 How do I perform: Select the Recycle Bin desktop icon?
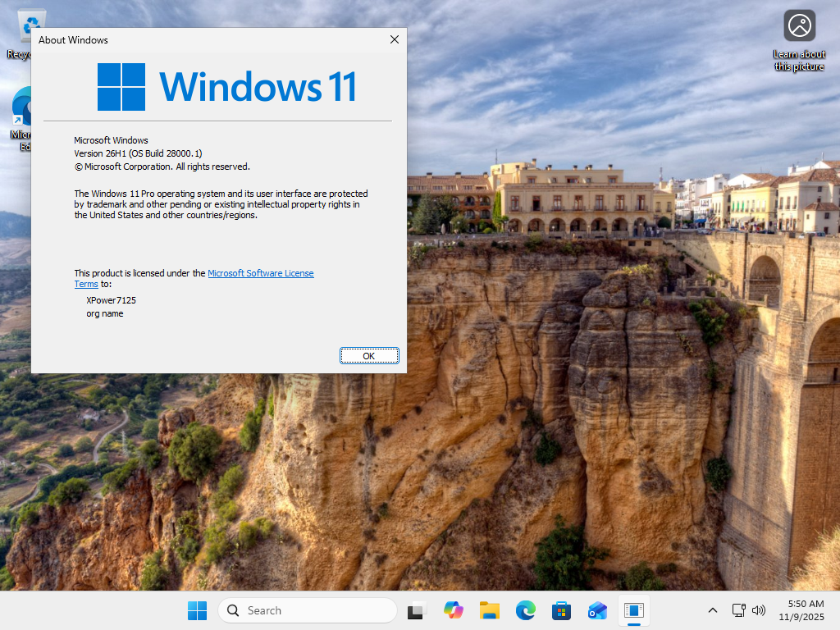(21, 32)
